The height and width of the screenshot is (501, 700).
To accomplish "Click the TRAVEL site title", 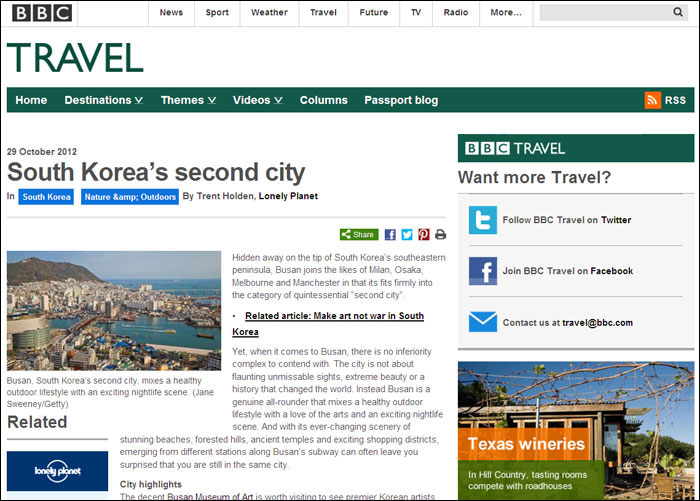I will click(x=75, y=58).
